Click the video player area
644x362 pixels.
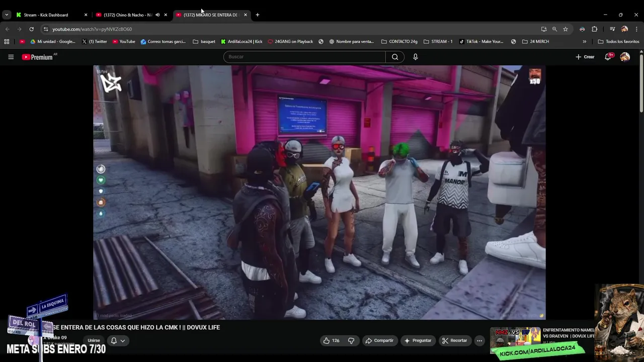click(x=319, y=192)
